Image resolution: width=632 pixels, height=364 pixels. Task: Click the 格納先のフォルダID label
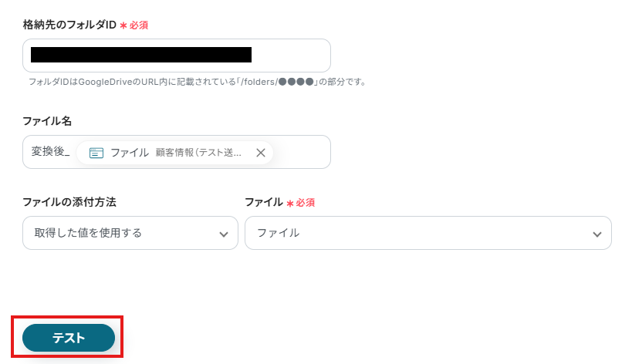(69, 25)
